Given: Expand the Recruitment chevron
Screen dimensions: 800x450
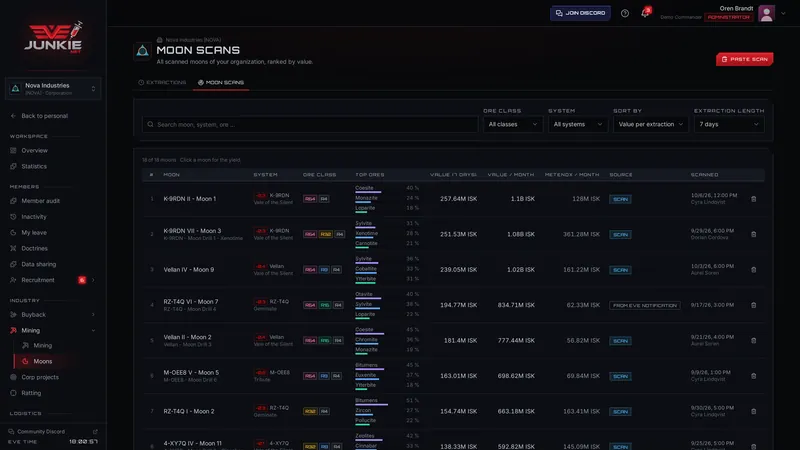Looking at the screenshot, I should tap(93, 280).
